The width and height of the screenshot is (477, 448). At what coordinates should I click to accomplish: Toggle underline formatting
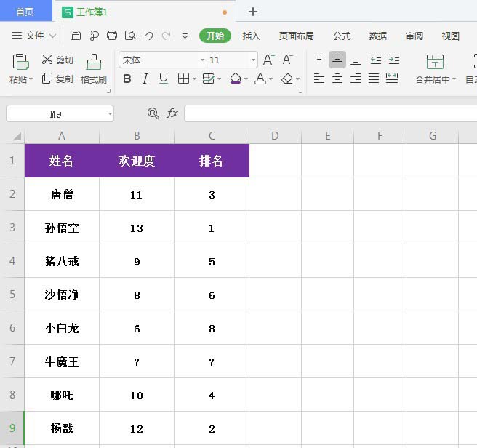(x=164, y=79)
